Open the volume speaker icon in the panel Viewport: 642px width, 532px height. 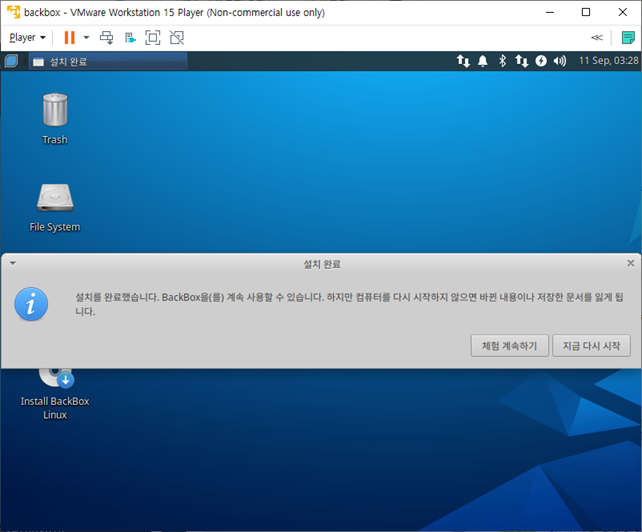(x=560, y=61)
